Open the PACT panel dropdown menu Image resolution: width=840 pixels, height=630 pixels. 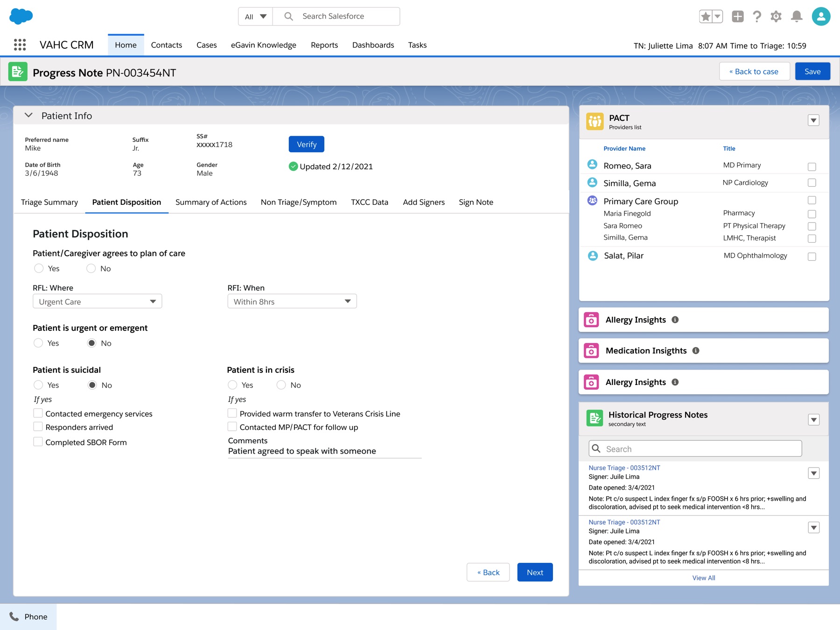click(813, 120)
